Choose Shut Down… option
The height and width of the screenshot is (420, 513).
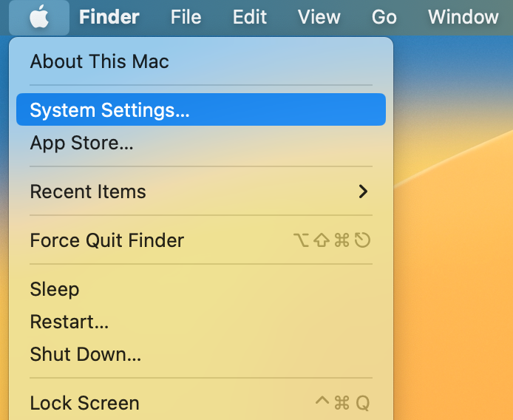tap(201, 354)
